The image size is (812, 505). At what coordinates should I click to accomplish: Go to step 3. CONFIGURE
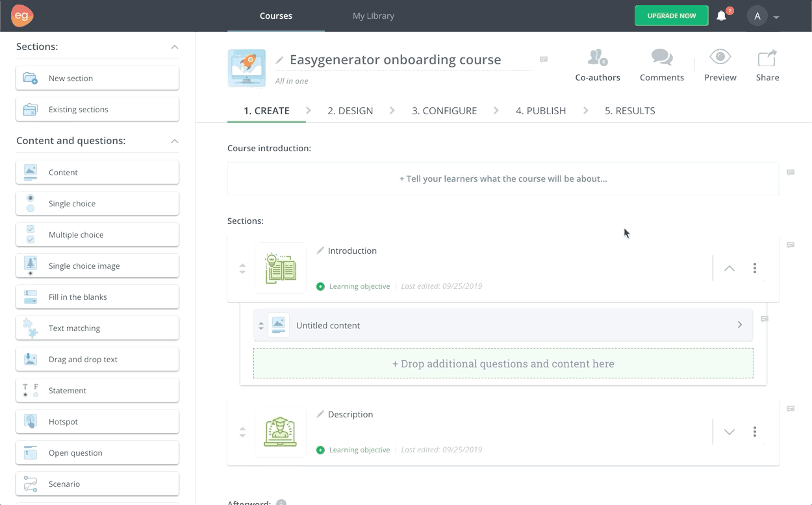444,110
